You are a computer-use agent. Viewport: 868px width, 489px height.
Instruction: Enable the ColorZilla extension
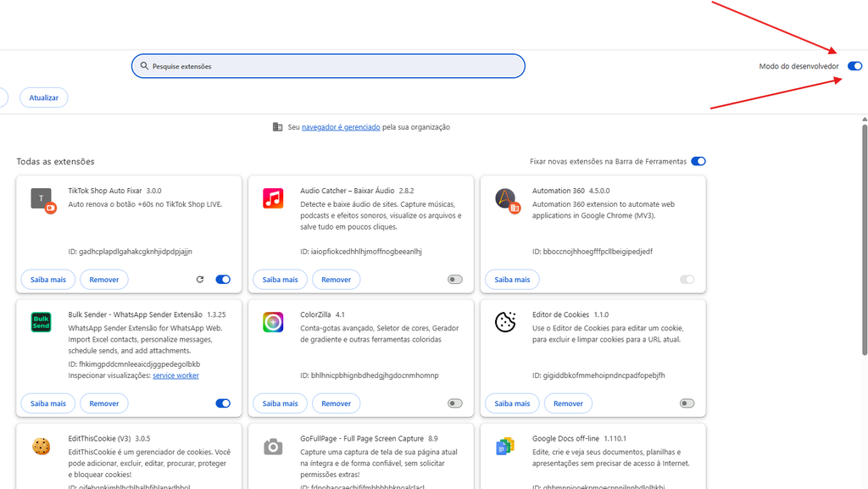tap(455, 403)
